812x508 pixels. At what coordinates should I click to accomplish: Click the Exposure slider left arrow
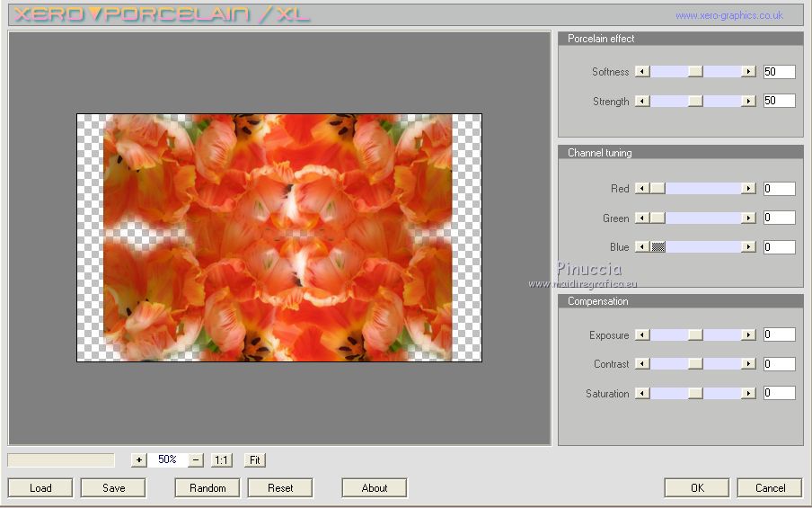click(x=642, y=335)
